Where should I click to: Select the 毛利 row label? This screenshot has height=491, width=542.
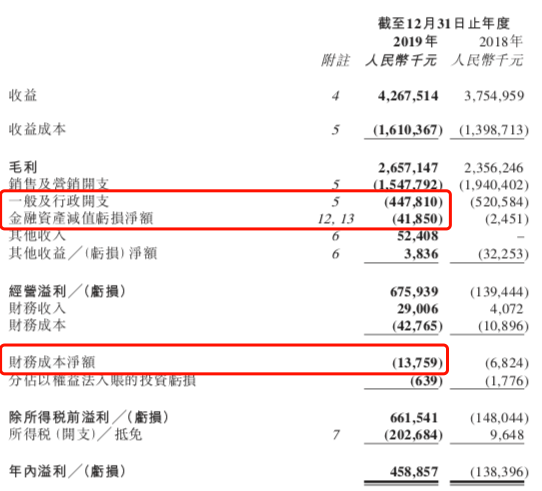23,167
